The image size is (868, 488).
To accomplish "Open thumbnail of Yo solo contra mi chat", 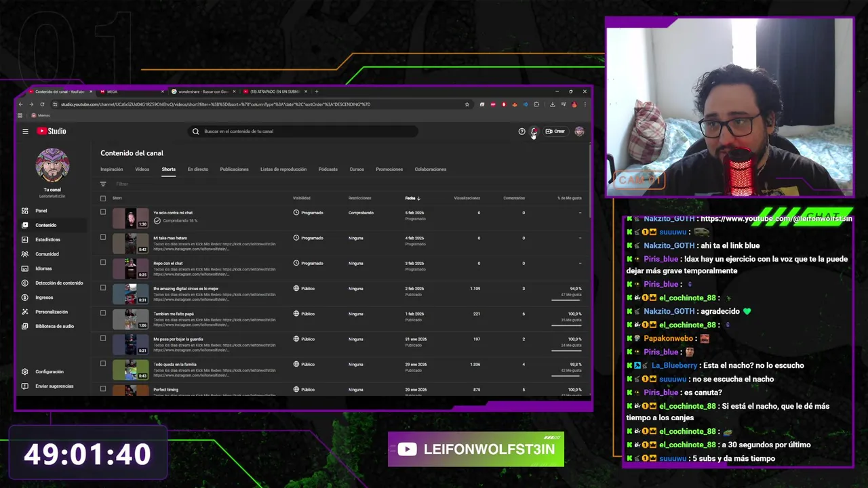I will pos(130,218).
